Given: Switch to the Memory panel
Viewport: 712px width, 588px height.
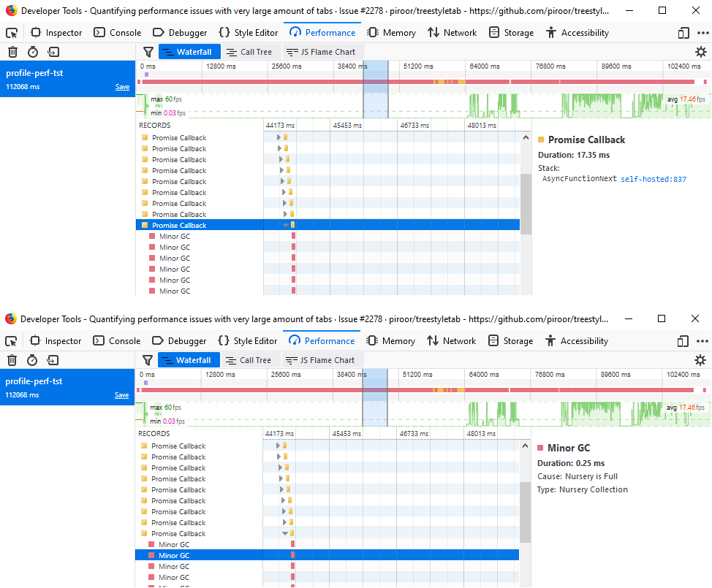Looking at the screenshot, I should (392, 33).
